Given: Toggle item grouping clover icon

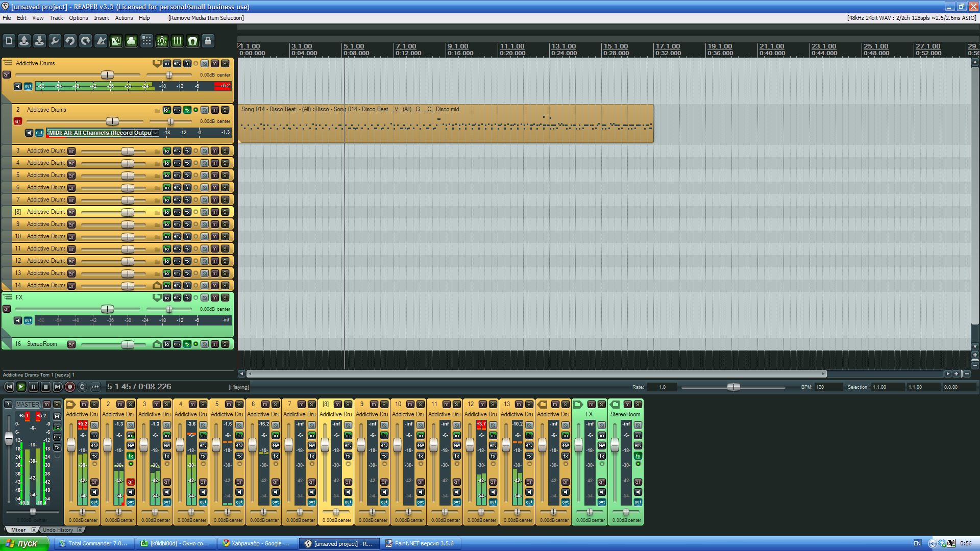Looking at the screenshot, I should click(x=131, y=41).
